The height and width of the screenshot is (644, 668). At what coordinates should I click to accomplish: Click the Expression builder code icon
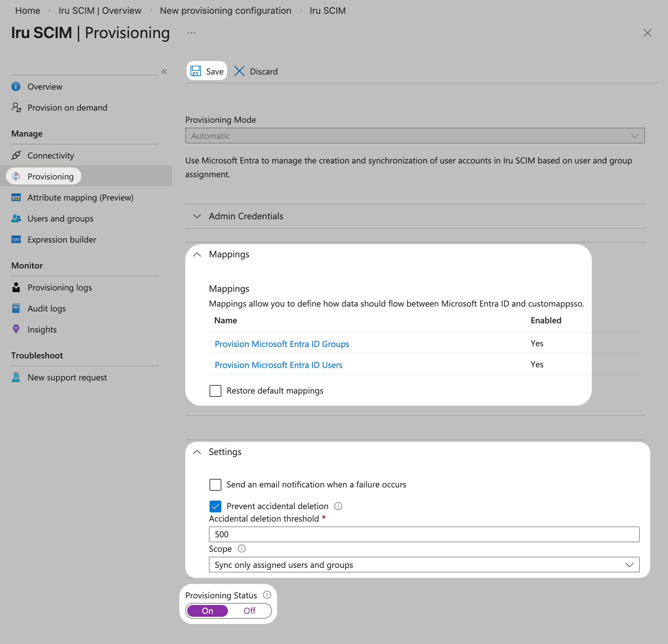click(x=16, y=239)
